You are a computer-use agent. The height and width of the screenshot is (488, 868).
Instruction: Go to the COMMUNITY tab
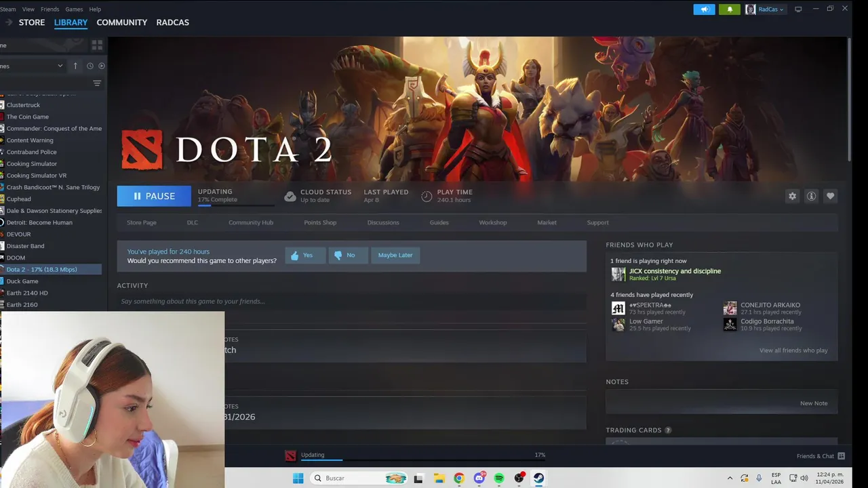[122, 22]
